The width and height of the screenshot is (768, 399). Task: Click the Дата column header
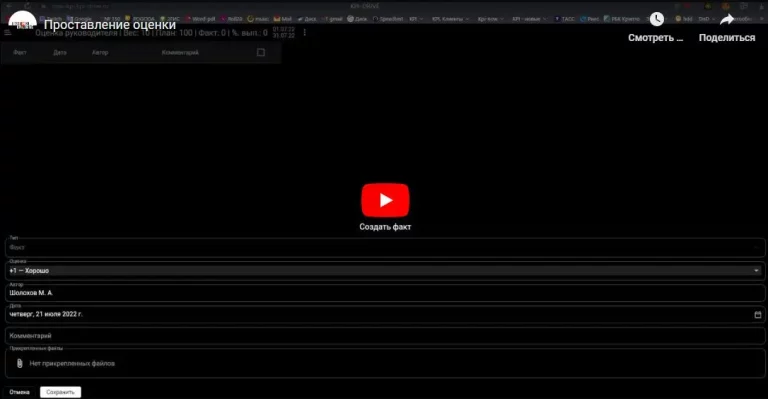(x=60, y=52)
